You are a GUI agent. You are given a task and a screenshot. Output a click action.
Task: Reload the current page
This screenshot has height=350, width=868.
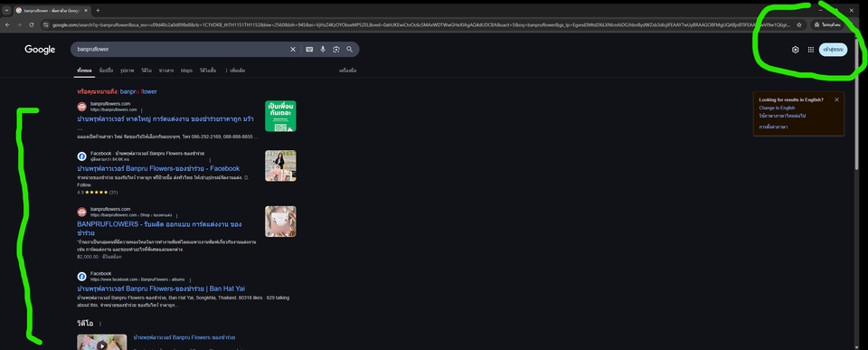[32, 25]
